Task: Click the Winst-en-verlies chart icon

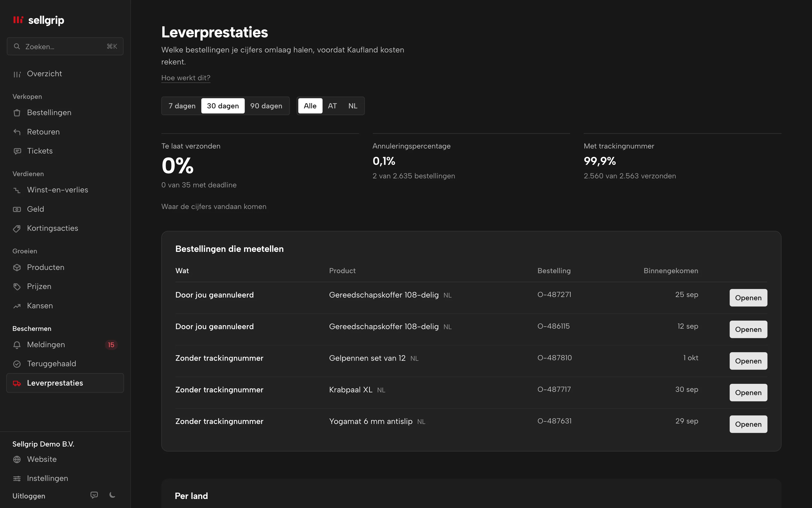Action: 17,190
